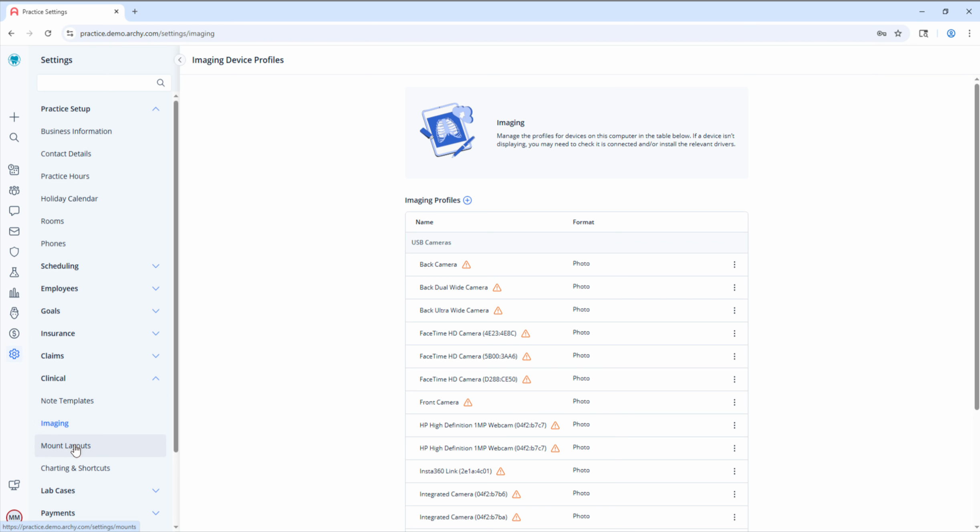Open the shield insurance icon in left rail
This screenshot has height=532, width=980.
[x=14, y=252]
